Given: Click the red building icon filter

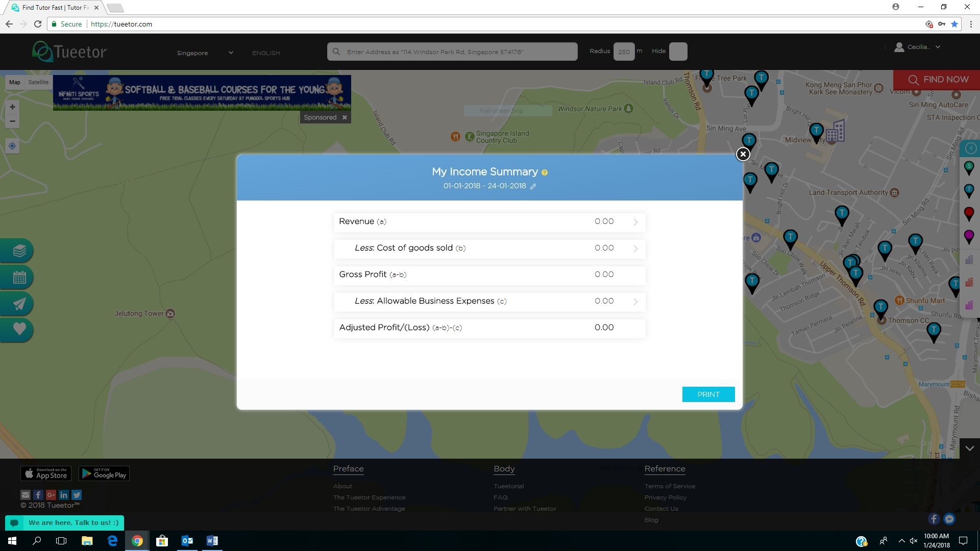Looking at the screenshot, I should (969, 282).
